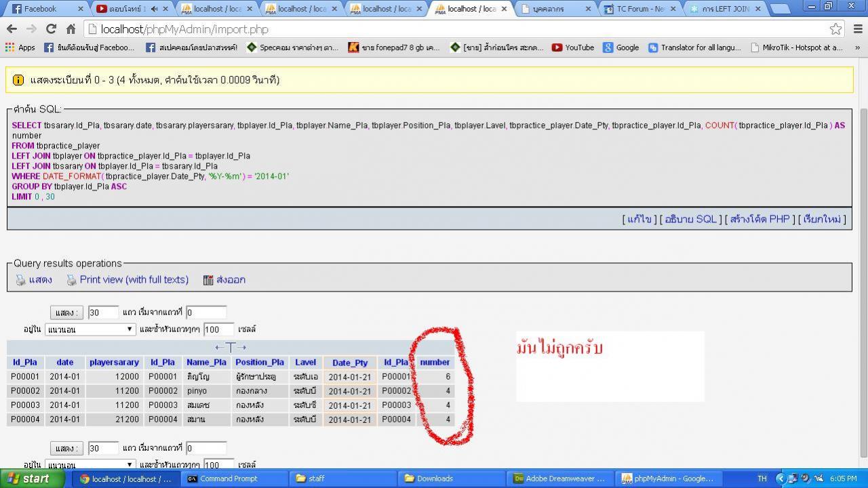Viewport: 868px width, 488px height.
Task: Switch to the บุคคลากร tab
Action: [x=553, y=9]
